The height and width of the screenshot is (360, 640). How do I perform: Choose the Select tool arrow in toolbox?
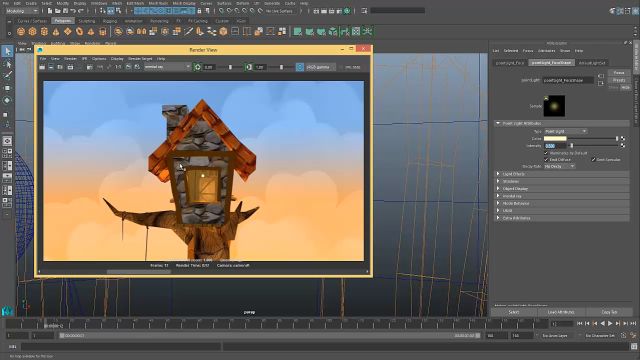(7, 51)
